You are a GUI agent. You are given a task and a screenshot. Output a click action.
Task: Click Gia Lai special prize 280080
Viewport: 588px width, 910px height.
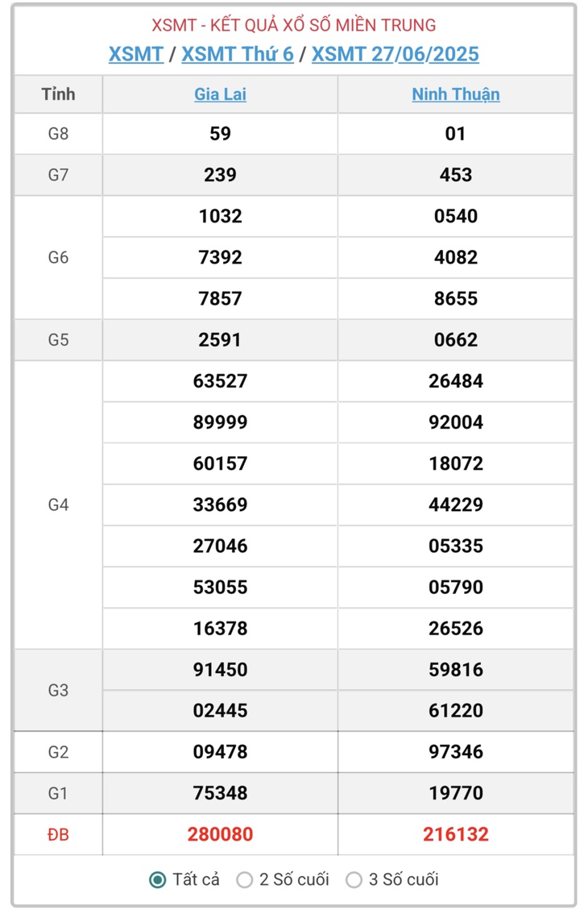(221, 834)
